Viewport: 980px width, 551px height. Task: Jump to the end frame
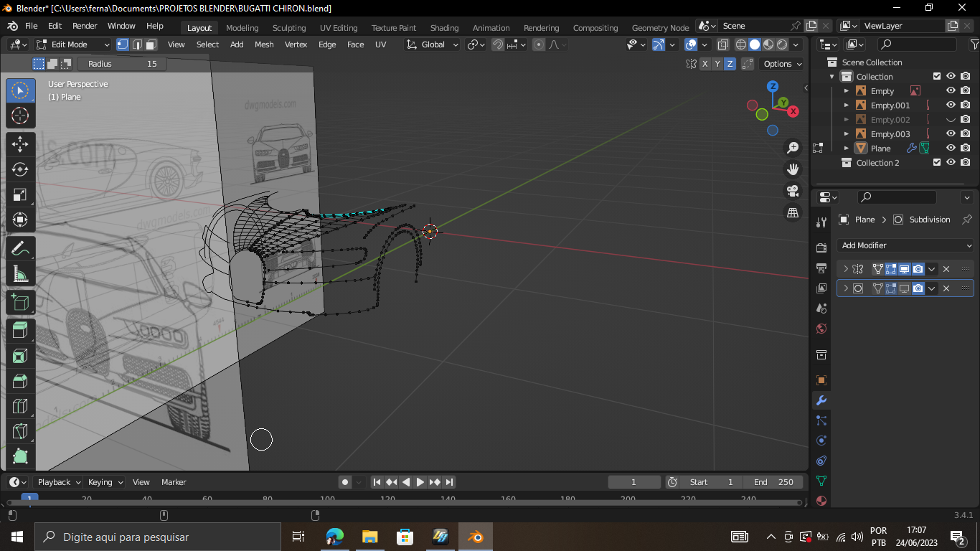click(449, 482)
